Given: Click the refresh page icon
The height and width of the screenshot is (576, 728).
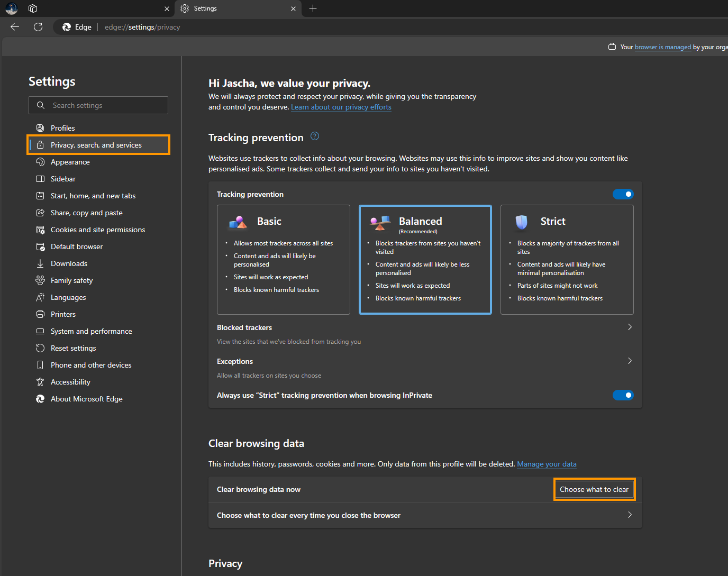Looking at the screenshot, I should pos(38,27).
